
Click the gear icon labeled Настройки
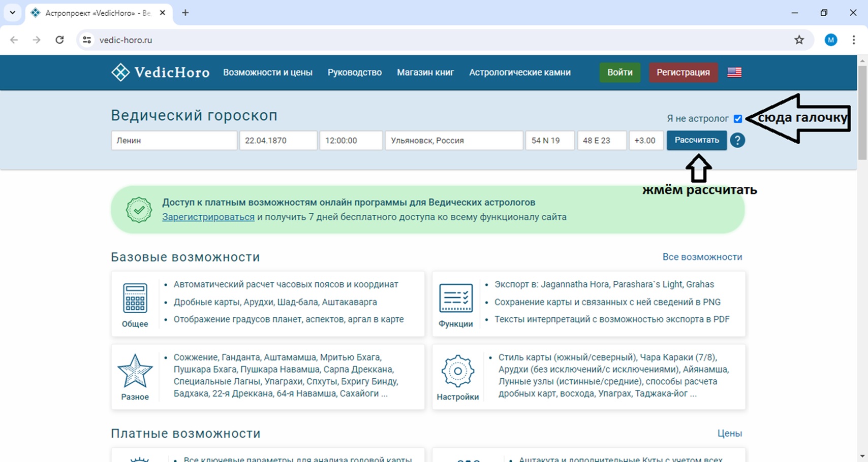click(x=457, y=371)
